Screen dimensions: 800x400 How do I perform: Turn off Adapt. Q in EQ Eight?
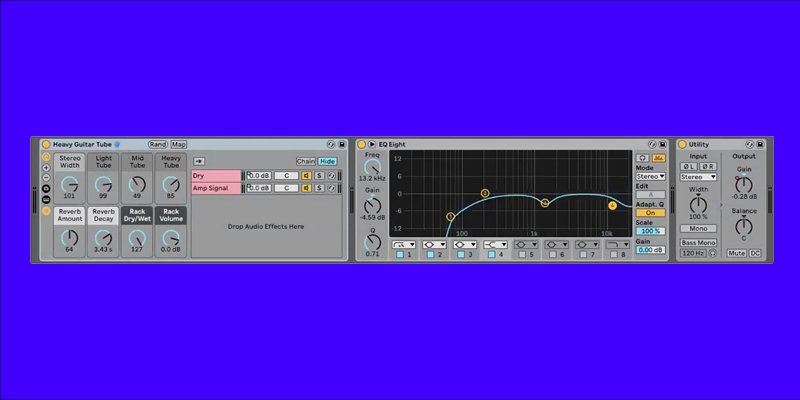point(651,213)
